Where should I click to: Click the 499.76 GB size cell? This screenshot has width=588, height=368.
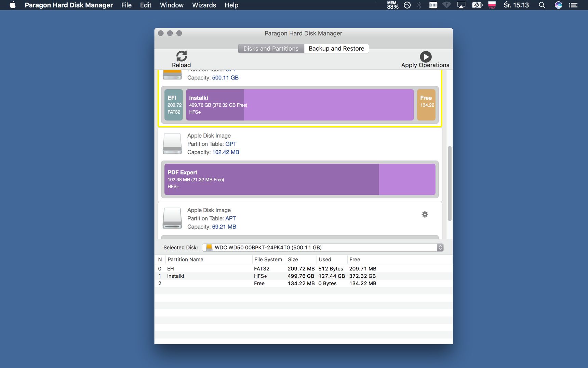[301, 276]
